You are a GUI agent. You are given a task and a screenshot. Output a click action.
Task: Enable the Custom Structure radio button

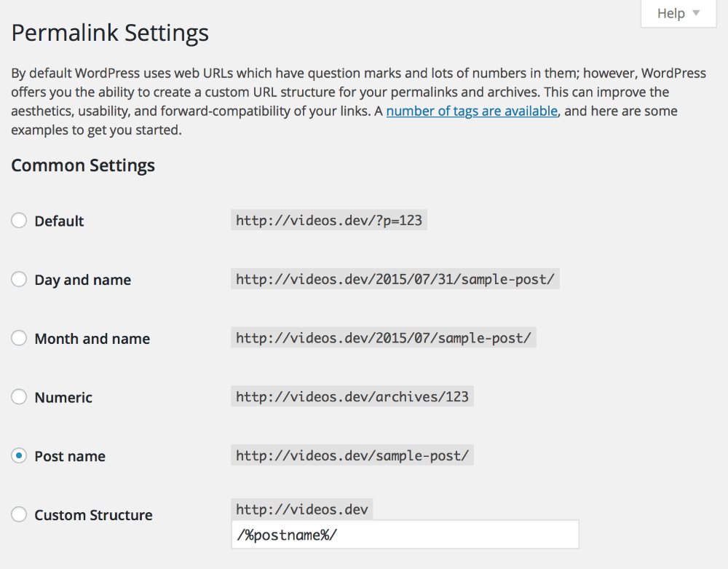click(19, 515)
